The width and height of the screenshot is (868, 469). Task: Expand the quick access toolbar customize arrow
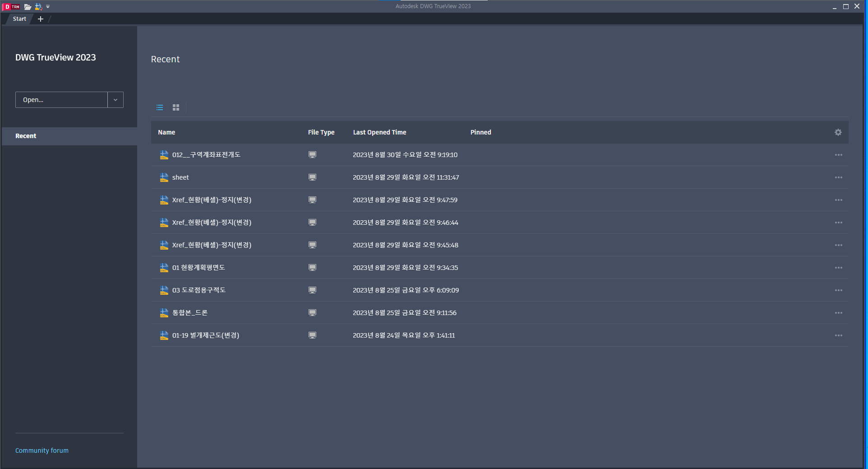(x=48, y=7)
